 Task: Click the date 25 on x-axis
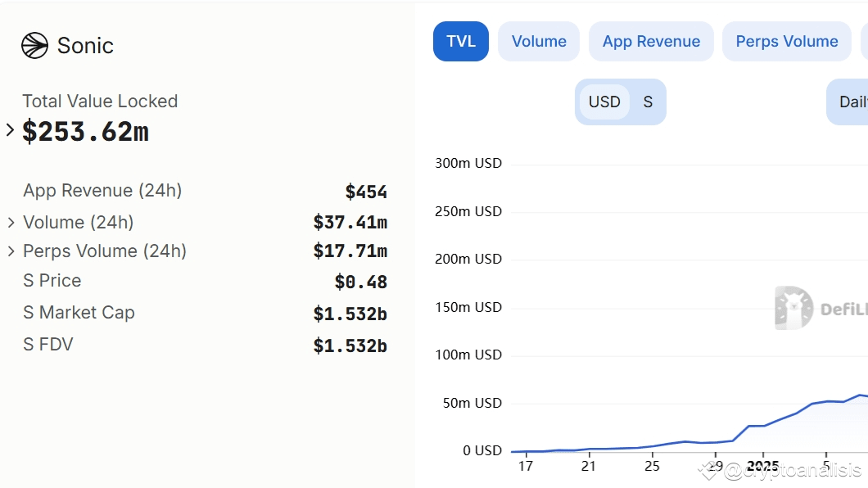pos(652,467)
